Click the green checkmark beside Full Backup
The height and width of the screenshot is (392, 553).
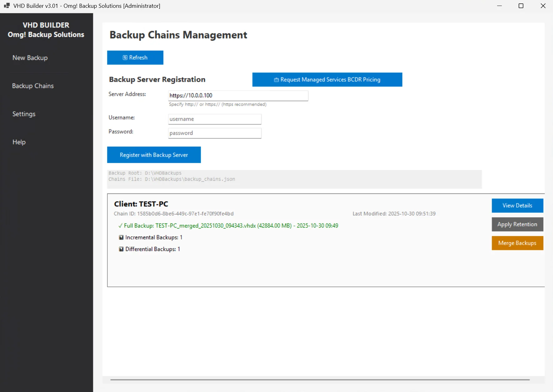120,225
